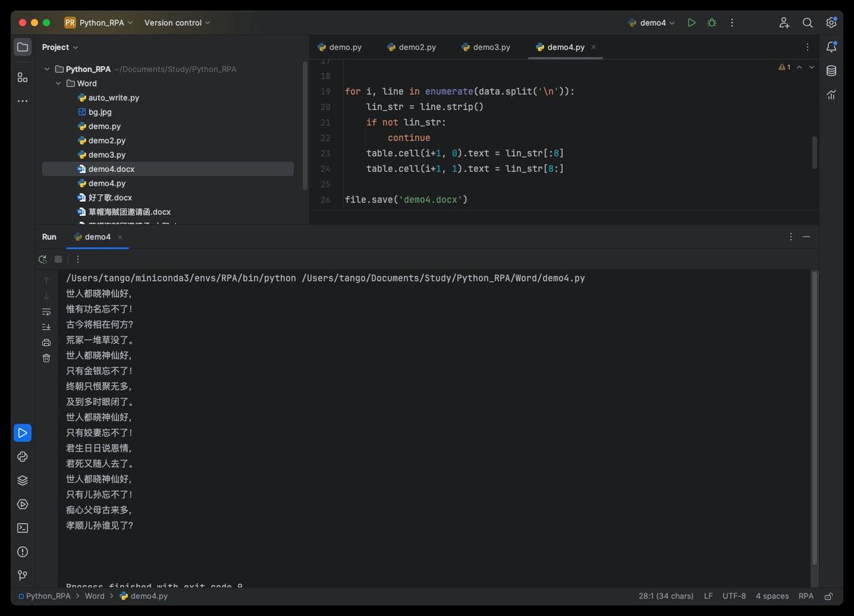The height and width of the screenshot is (616, 854).
Task: Open the Project tool window folder icon
Action: [x=23, y=47]
